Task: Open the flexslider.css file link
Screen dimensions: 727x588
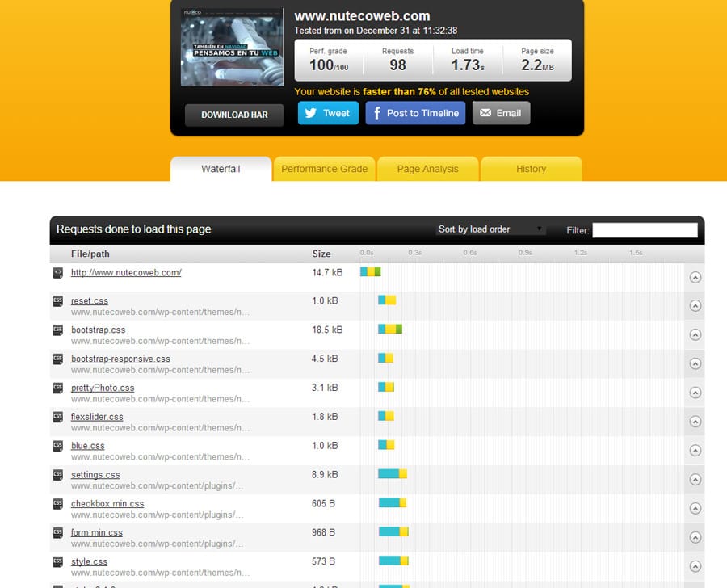Action: (x=97, y=417)
